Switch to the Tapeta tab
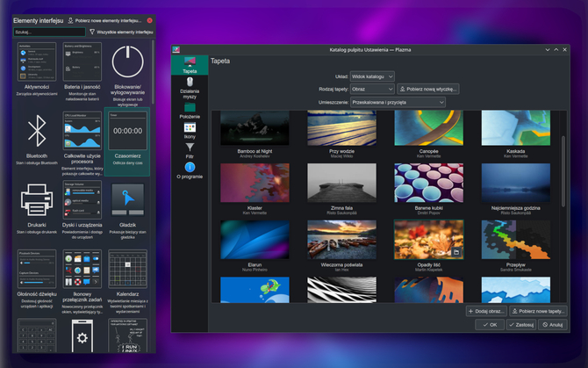Viewport: 588px width, 368px height. [x=190, y=65]
